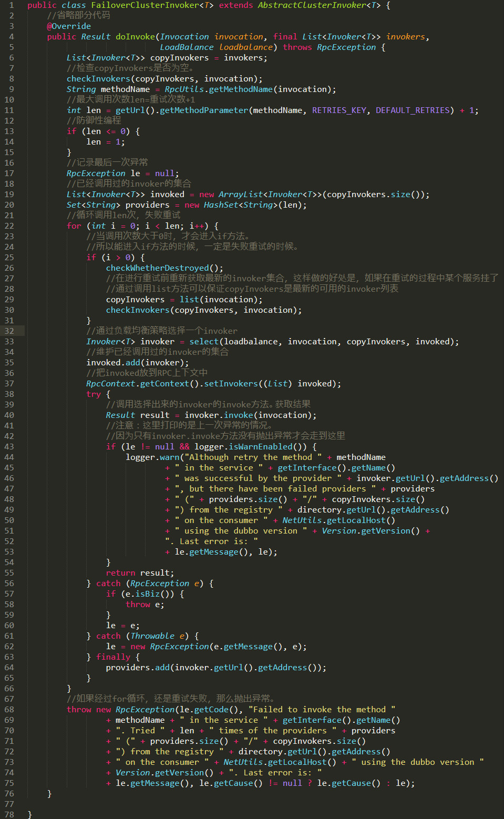Screen dimensions: 504x819
Task: Click line number 1 in the gutter
Action: 12,5
